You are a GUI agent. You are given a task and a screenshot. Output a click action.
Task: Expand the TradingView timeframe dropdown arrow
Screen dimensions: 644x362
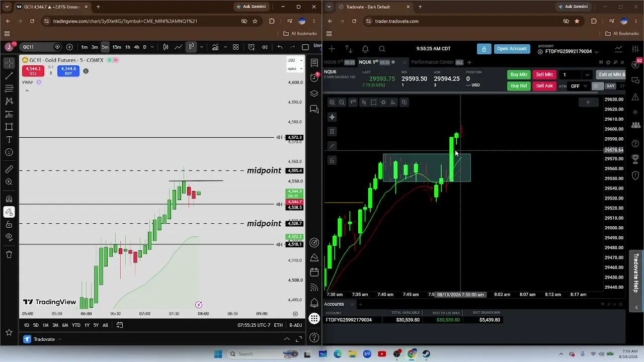pos(152,47)
